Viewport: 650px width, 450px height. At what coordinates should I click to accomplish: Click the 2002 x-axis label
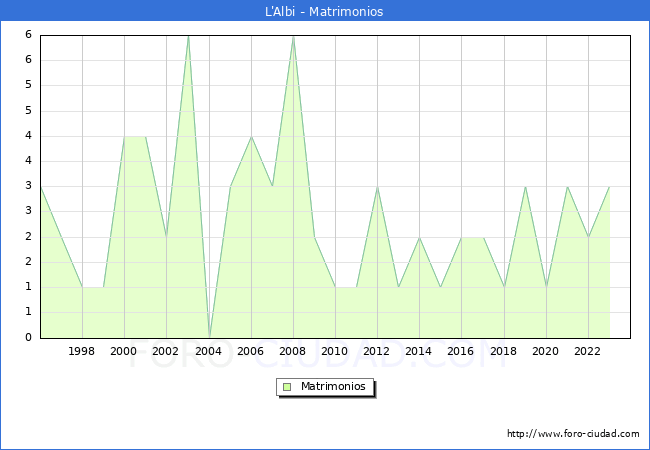[x=166, y=351]
